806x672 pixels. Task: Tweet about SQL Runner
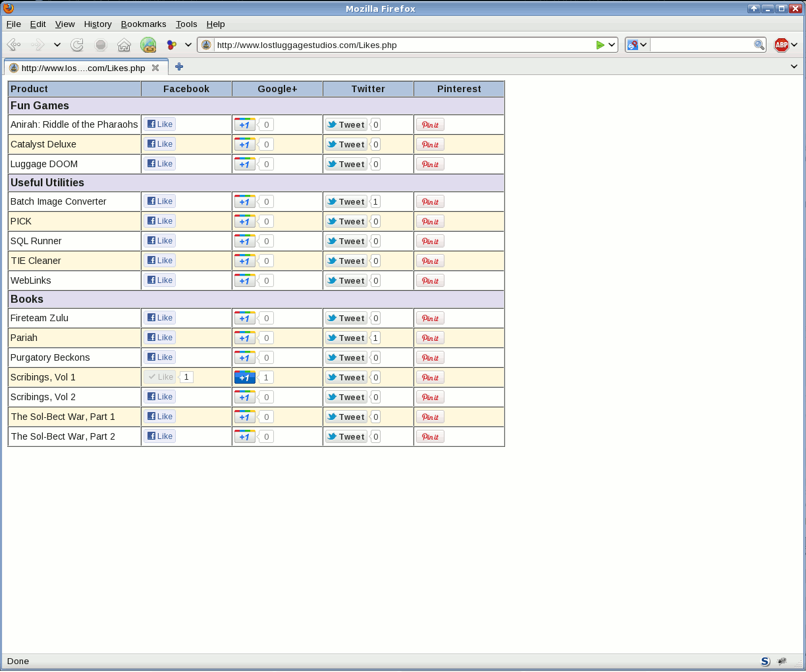(x=346, y=241)
